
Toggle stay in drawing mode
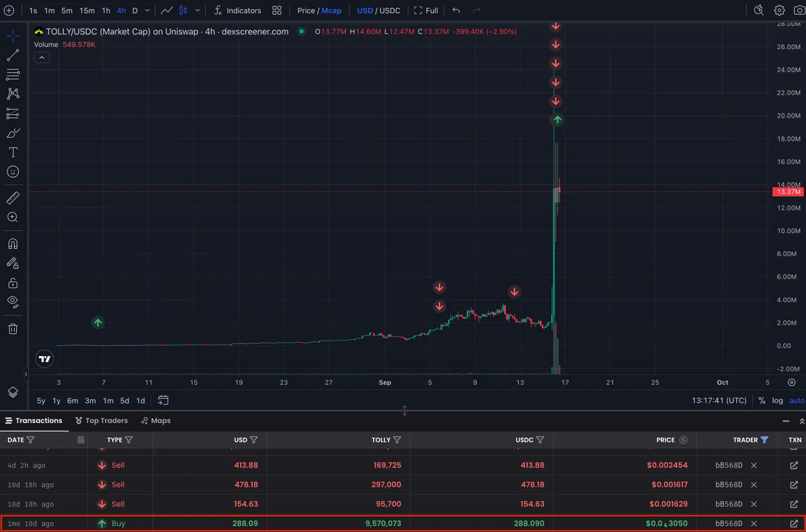[x=13, y=263]
